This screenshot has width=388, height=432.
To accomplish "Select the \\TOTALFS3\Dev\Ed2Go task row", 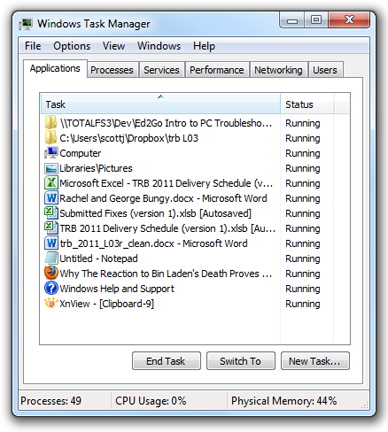I will [x=195, y=123].
